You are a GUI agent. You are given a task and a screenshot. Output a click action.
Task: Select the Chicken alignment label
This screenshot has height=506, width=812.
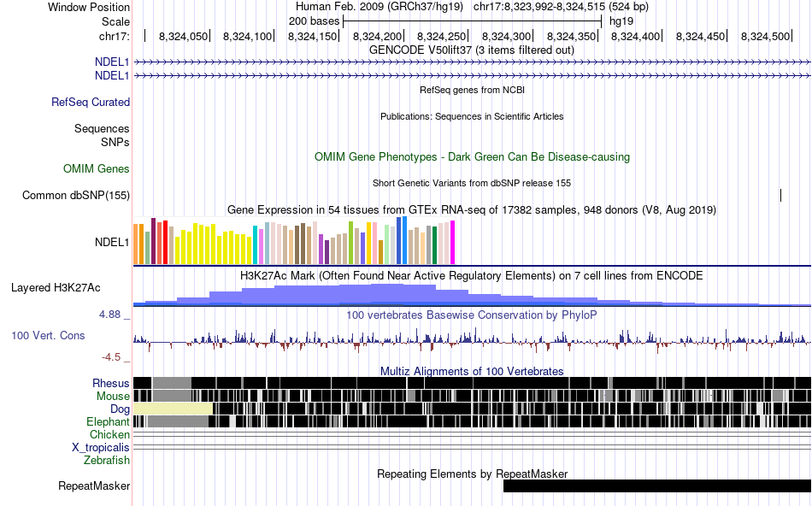tap(109, 434)
